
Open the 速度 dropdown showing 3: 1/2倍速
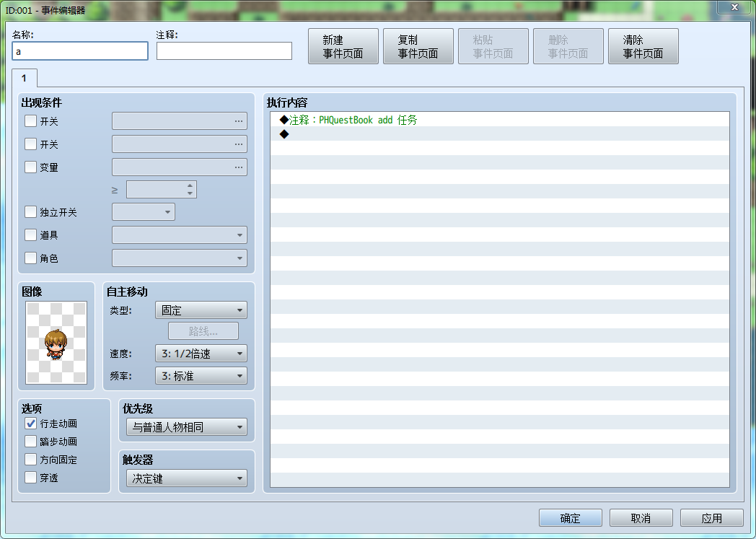pos(201,354)
